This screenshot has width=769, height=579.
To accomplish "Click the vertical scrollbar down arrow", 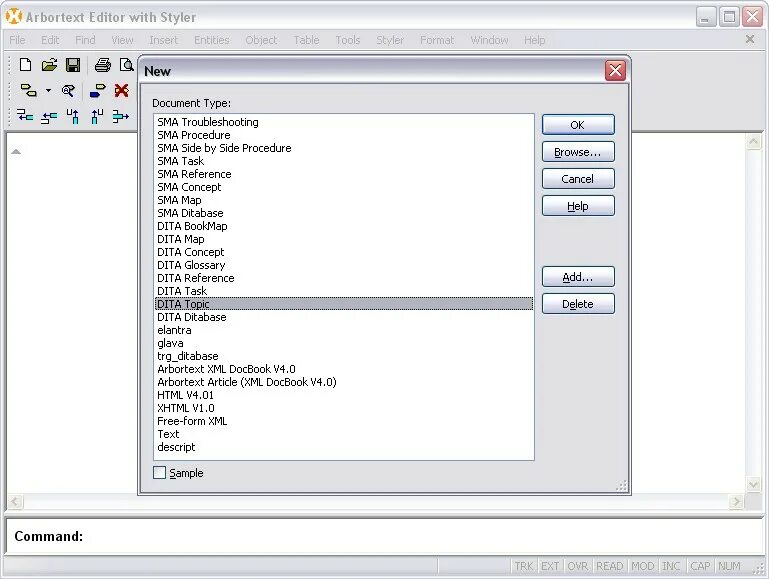I will (754, 485).
